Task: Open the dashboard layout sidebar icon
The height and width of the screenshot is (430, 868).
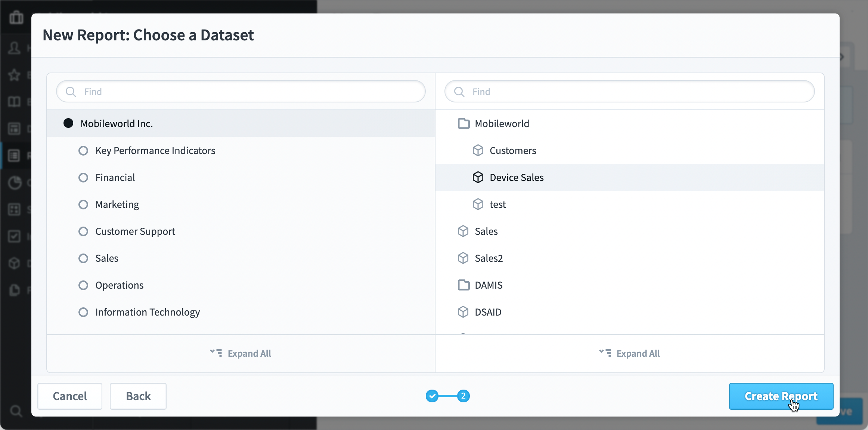Action: 15,129
